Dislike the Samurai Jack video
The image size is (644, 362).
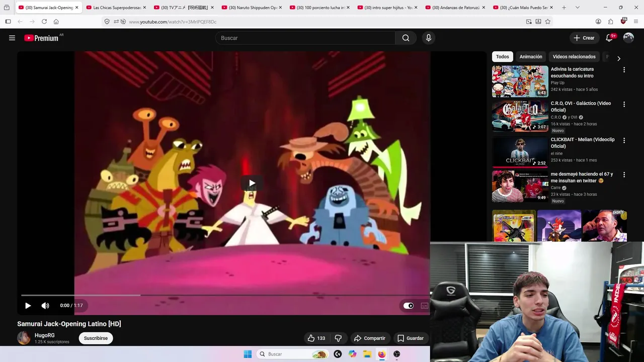(338, 338)
